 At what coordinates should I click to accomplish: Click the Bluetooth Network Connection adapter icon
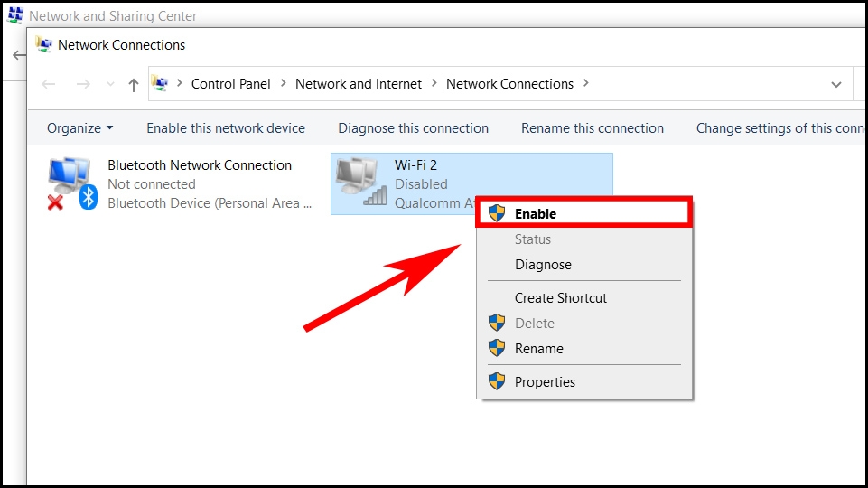click(71, 183)
